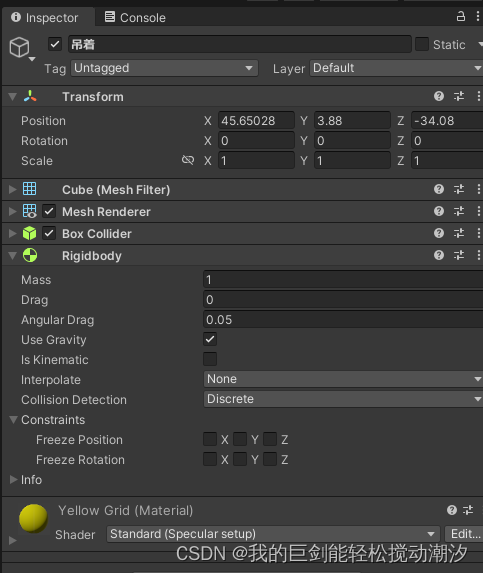Open Transform component more options menu

478,96
